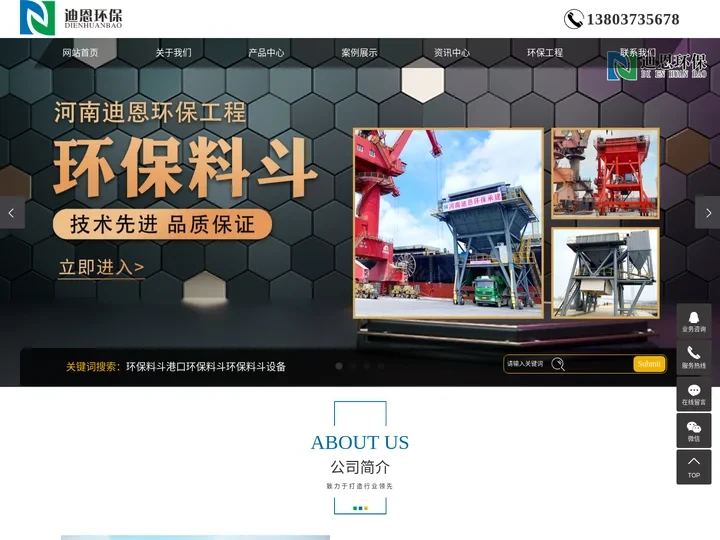Image resolution: width=720 pixels, height=540 pixels.
Task: Select third carousel indicator dot
Action: point(367,366)
